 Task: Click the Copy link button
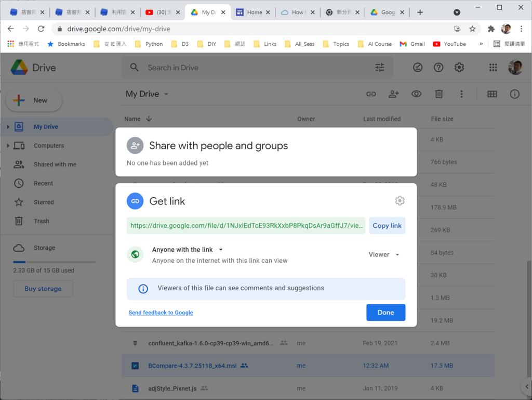pyautogui.click(x=387, y=225)
